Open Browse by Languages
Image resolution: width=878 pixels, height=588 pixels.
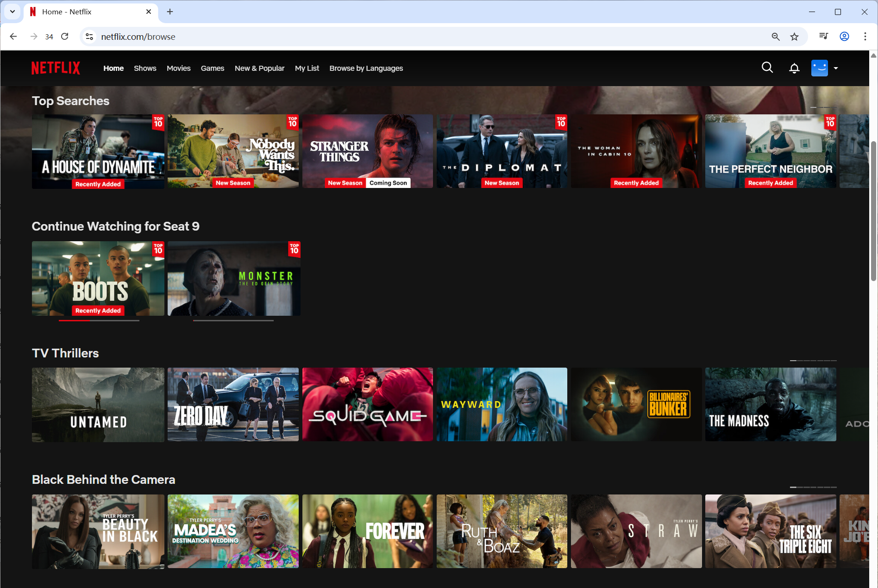[x=366, y=68]
